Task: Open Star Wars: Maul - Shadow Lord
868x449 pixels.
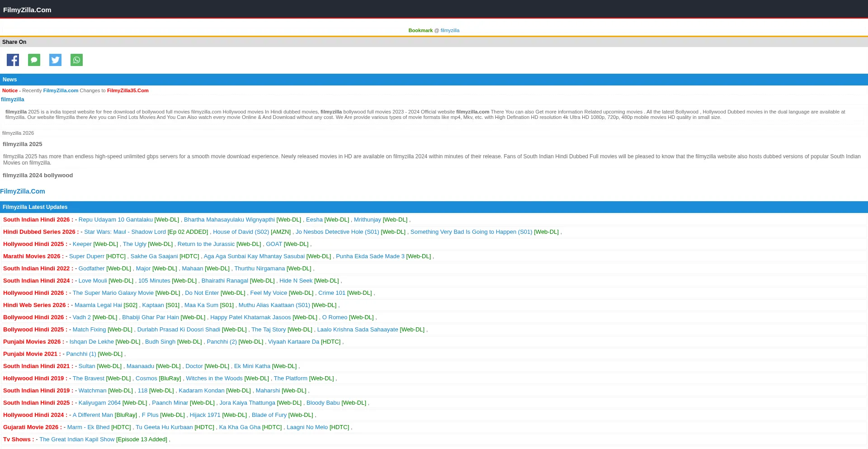Action: (125, 232)
